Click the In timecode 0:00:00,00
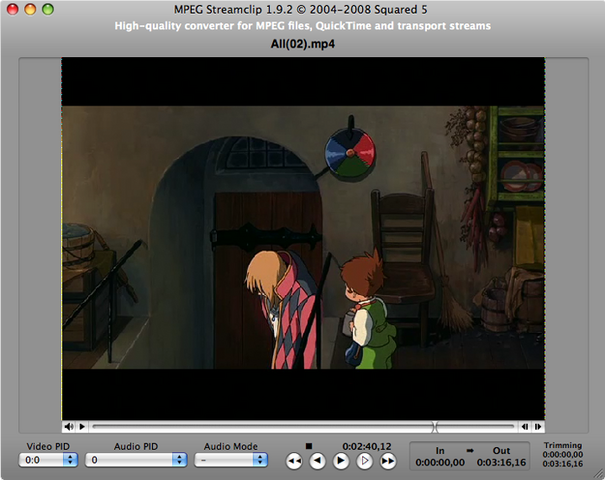The width and height of the screenshot is (605, 480). 440,462
